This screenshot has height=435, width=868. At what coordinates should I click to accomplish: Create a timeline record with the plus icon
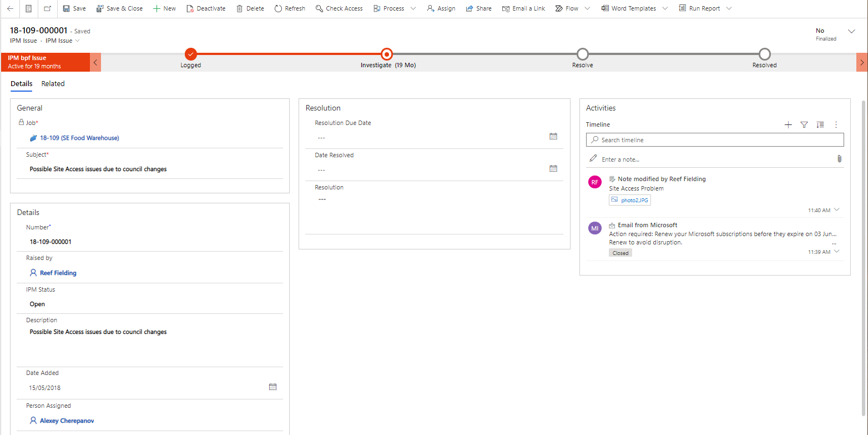pyautogui.click(x=788, y=124)
